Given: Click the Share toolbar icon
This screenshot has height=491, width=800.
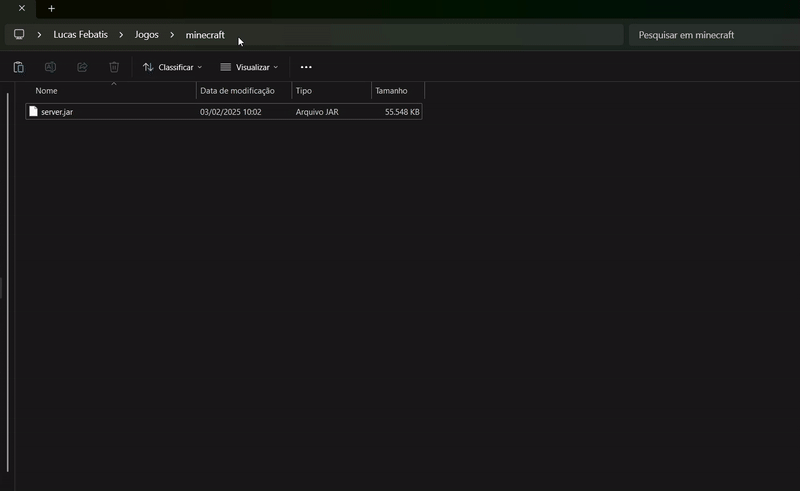Looking at the screenshot, I should [x=82, y=67].
